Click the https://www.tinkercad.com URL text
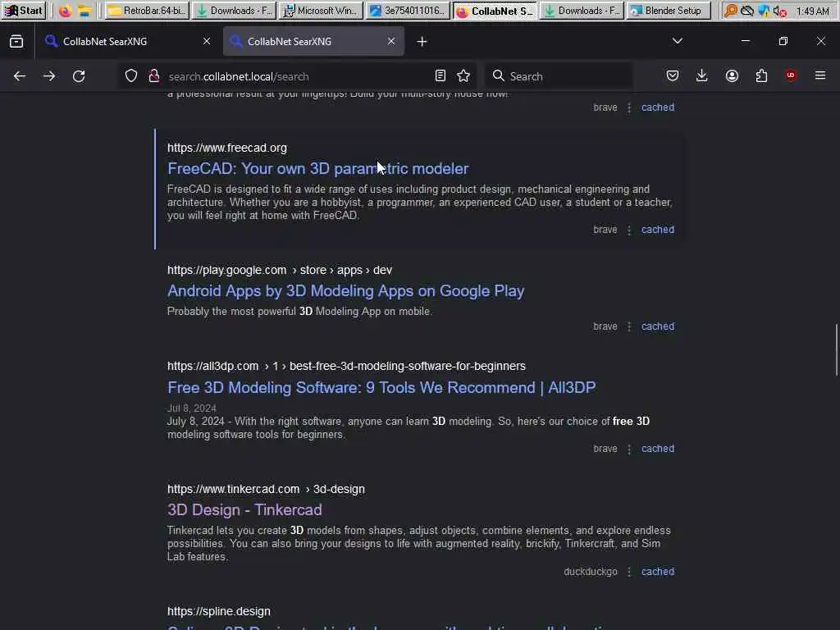The height and width of the screenshot is (630, 840). point(234,489)
